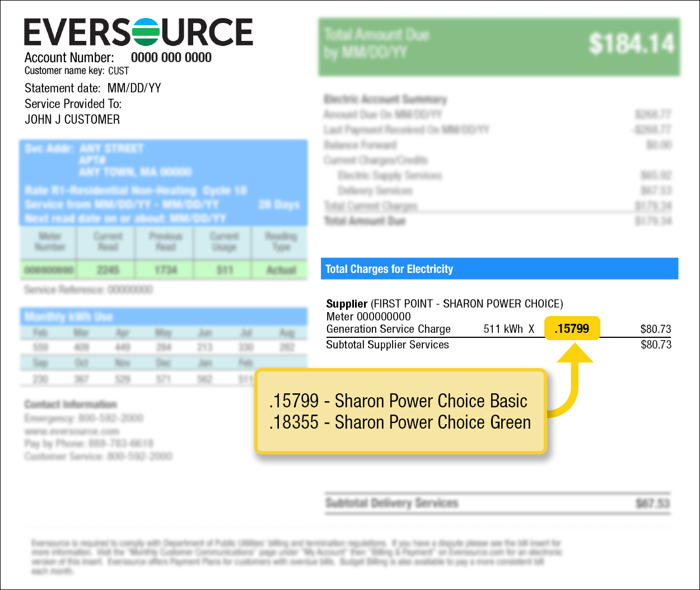700x590 pixels.
Task: Select the account number 0000 000 0000
Action: 171,58
